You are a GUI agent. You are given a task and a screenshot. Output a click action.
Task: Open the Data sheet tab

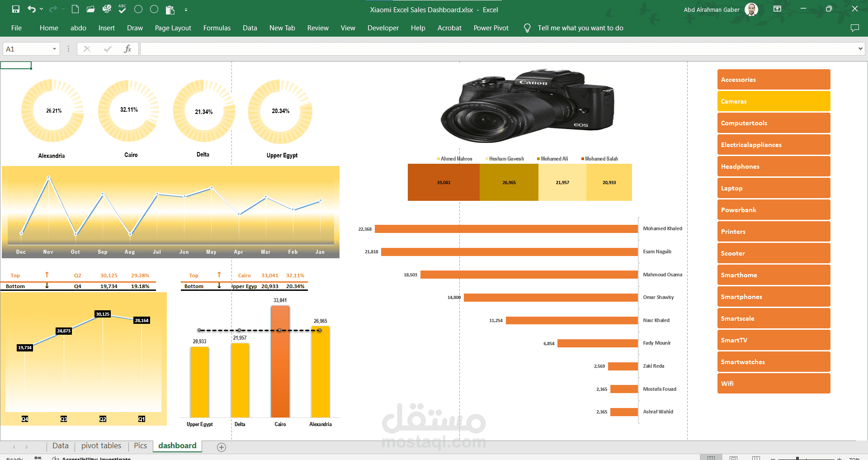[61, 446]
